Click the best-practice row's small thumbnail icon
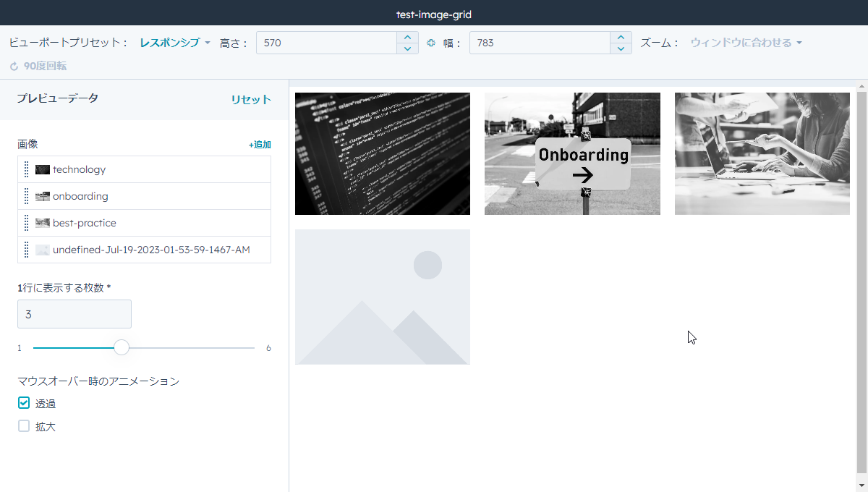 43,223
